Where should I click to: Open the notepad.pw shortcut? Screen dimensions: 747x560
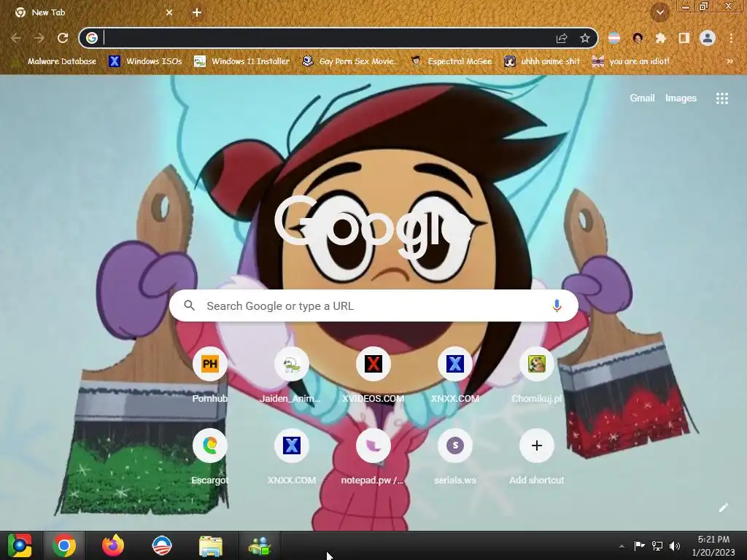[x=373, y=457]
